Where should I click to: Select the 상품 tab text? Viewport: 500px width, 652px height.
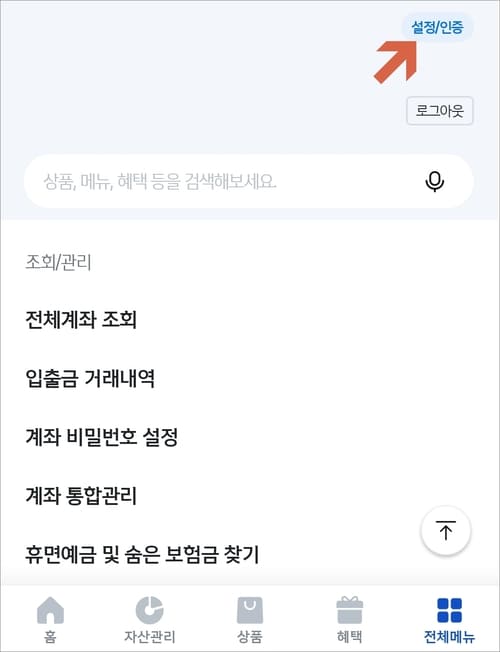[x=250, y=637]
